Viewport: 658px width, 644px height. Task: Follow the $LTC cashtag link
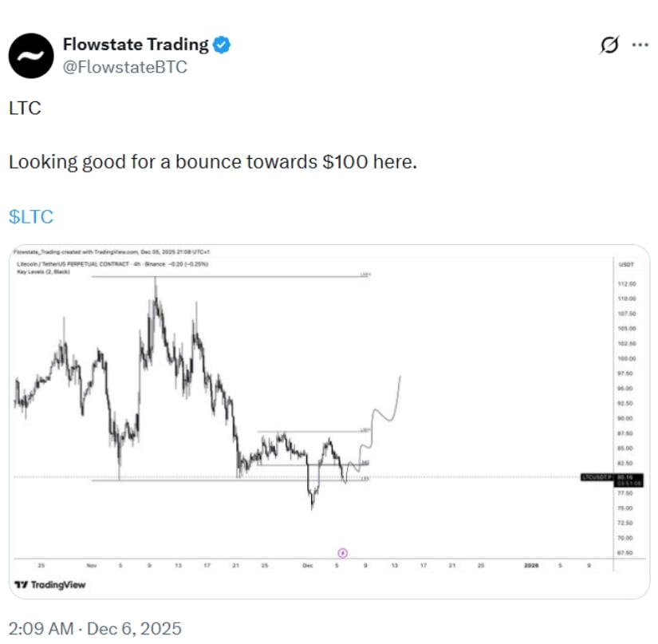pos(30,216)
